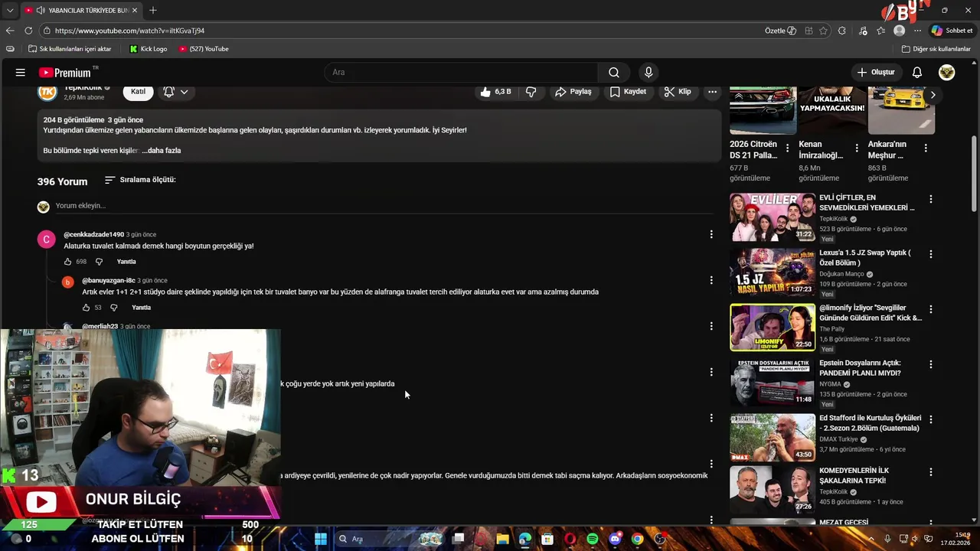980x551 pixels.
Task: Open a new browser tab
Action: tap(153, 10)
